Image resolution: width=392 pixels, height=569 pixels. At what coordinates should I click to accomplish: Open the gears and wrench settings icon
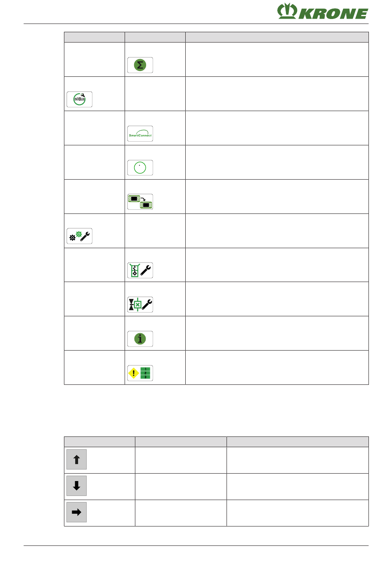click(80, 236)
